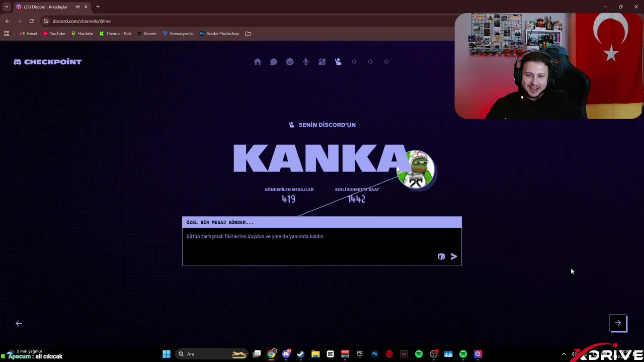Click the Pepe frog friend avatar
The width and height of the screenshot is (644, 362).
pyautogui.click(x=416, y=169)
